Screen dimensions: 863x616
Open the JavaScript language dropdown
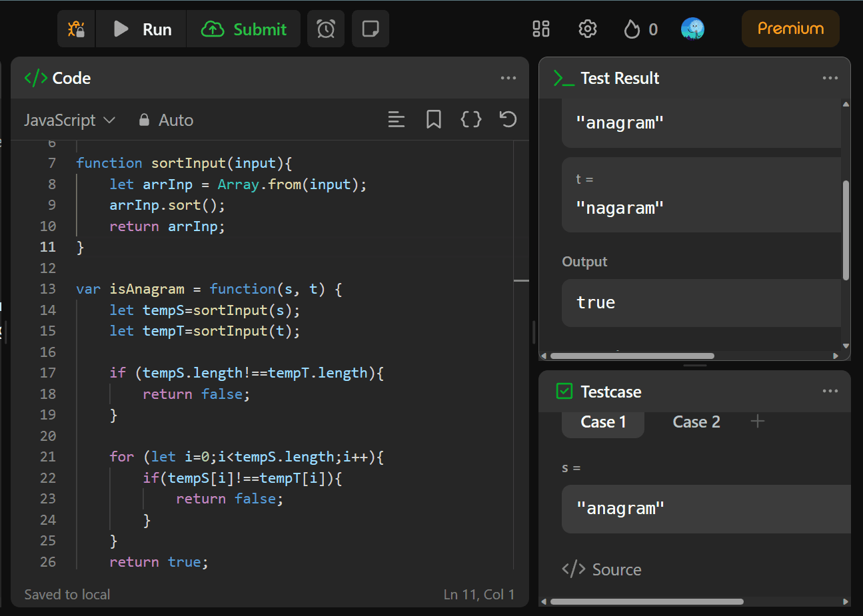tap(70, 120)
